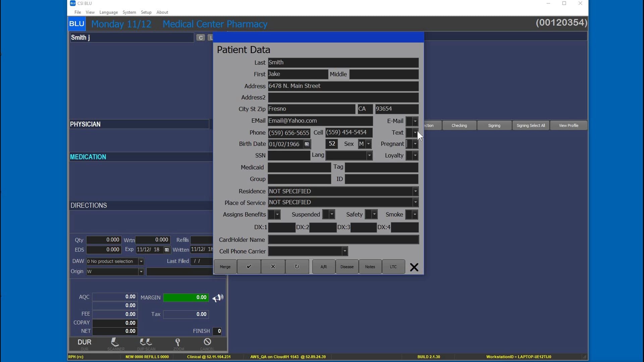The image size is (644, 362).
Task: Click the green MARGIN value
Action: pos(186,298)
